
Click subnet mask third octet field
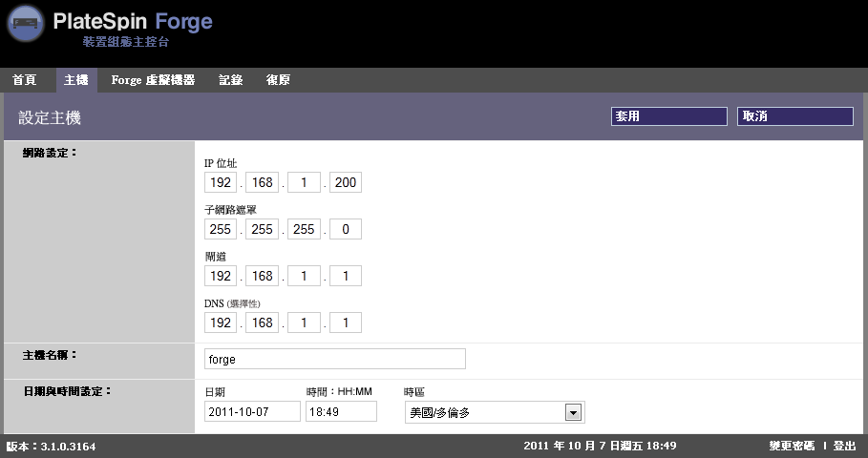click(x=304, y=229)
